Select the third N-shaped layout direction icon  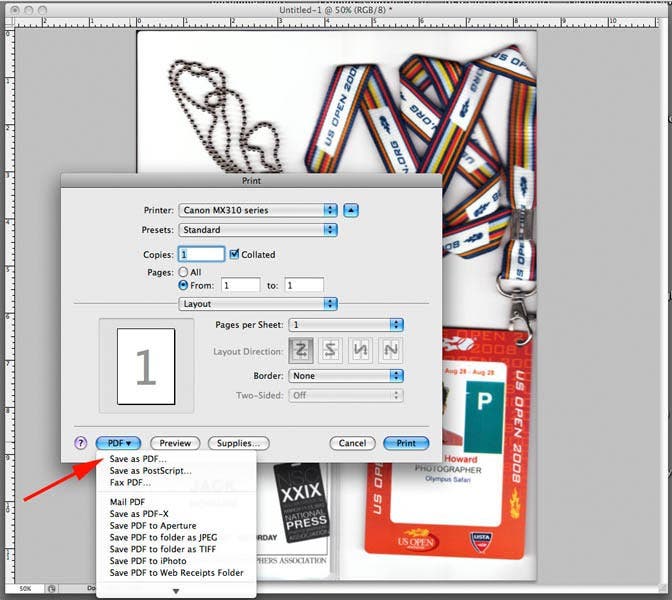click(x=360, y=350)
